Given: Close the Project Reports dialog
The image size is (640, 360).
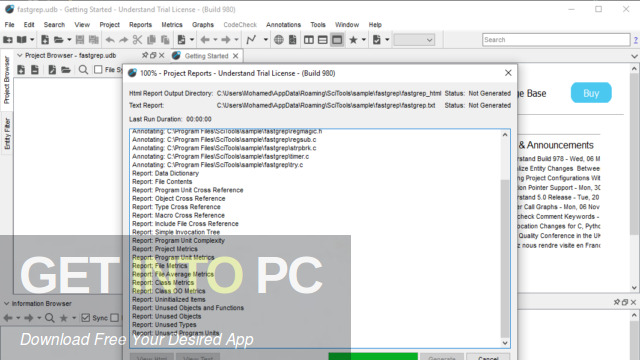Looking at the screenshot, I should point(508,73).
